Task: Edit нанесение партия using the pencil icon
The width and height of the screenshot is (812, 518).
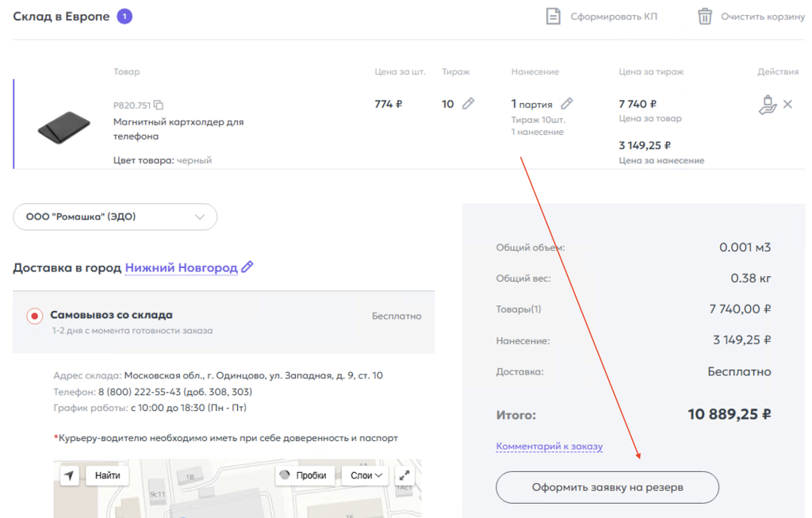Action: click(566, 104)
